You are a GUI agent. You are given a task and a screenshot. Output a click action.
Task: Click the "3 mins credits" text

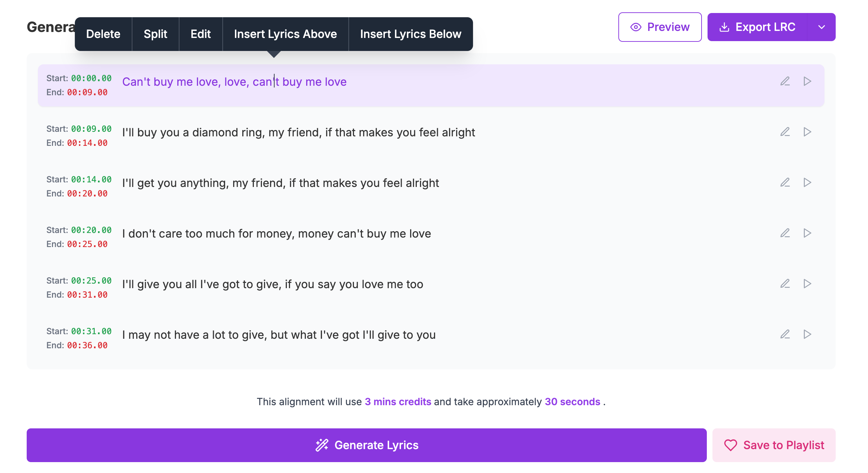(x=398, y=402)
